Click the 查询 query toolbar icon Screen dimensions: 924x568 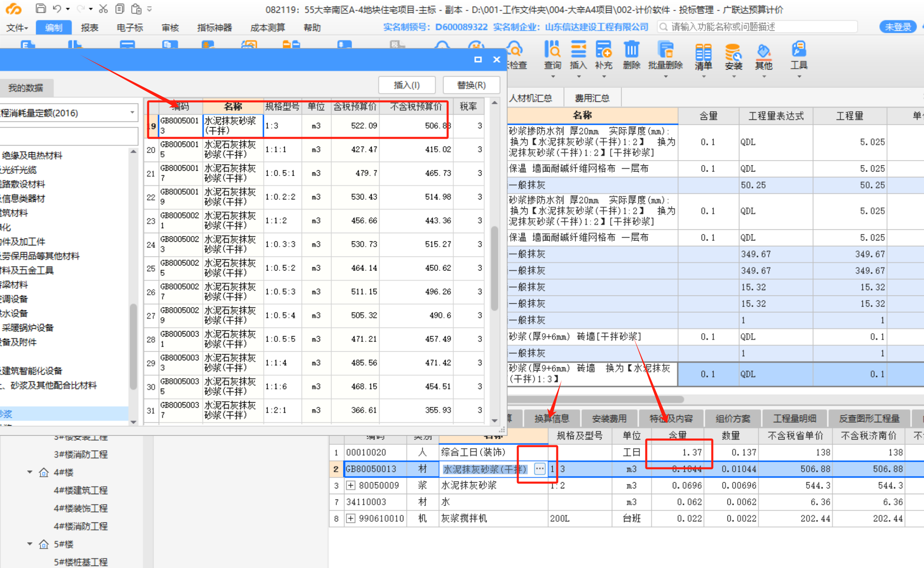(x=552, y=49)
